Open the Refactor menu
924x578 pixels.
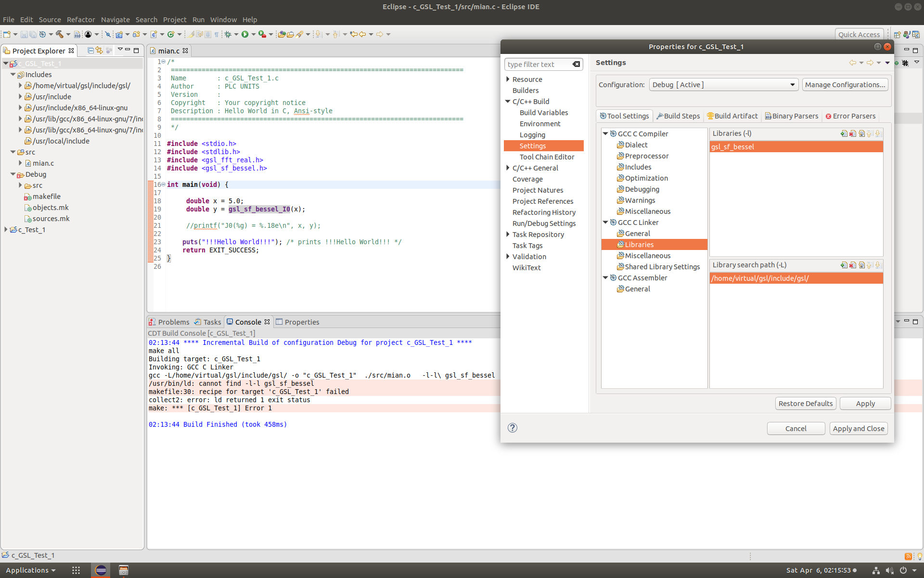pos(81,20)
